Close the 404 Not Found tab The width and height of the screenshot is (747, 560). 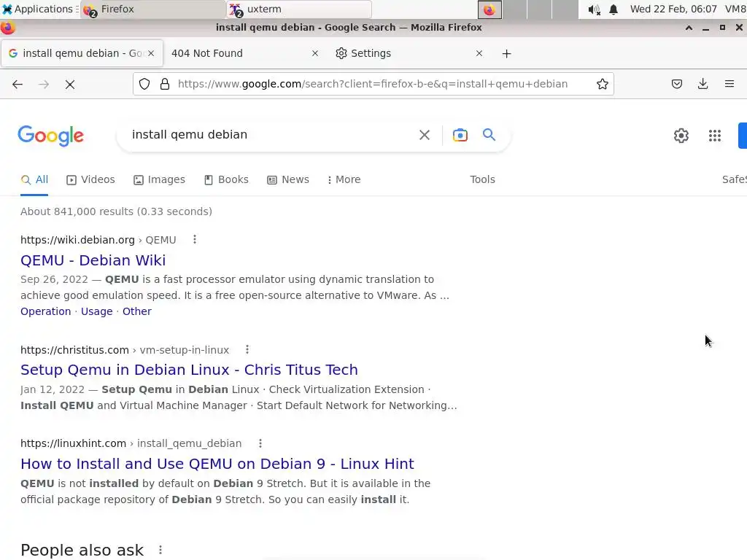315,53
